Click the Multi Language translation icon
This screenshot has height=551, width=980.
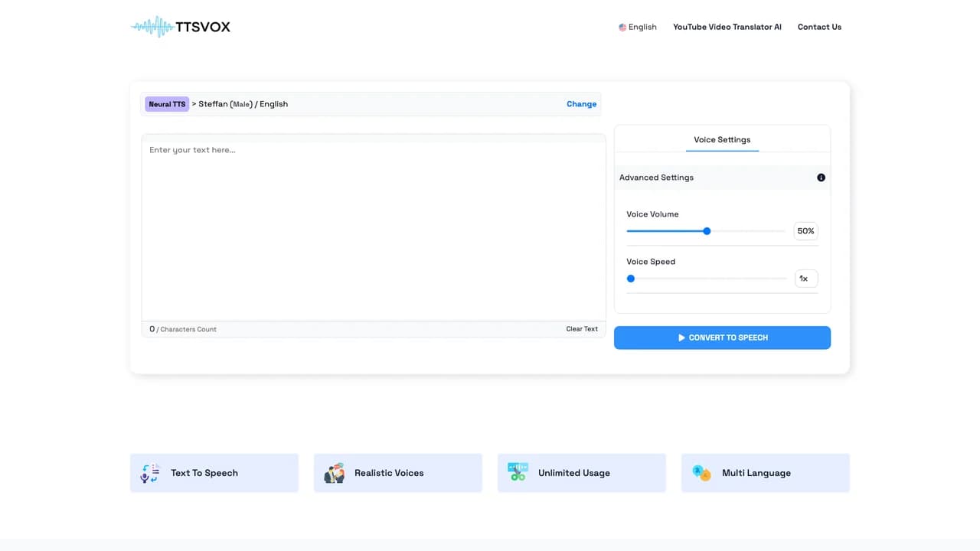(701, 473)
